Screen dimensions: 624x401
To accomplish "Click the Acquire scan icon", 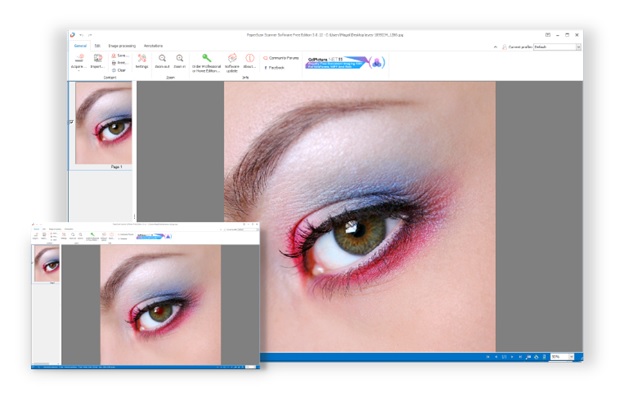I will pos(78,60).
